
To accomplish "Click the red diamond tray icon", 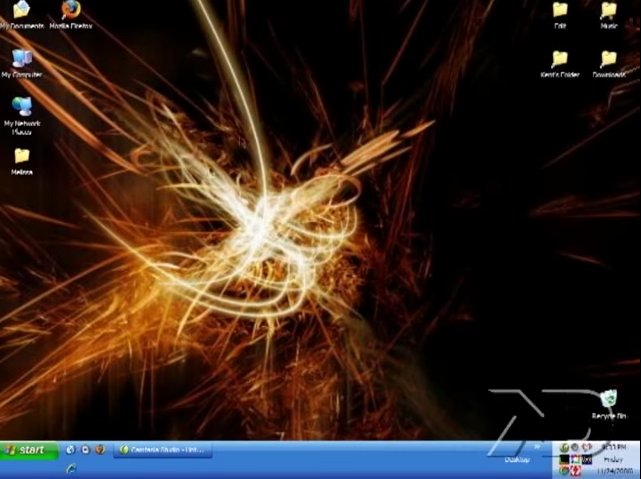I will pos(576,471).
